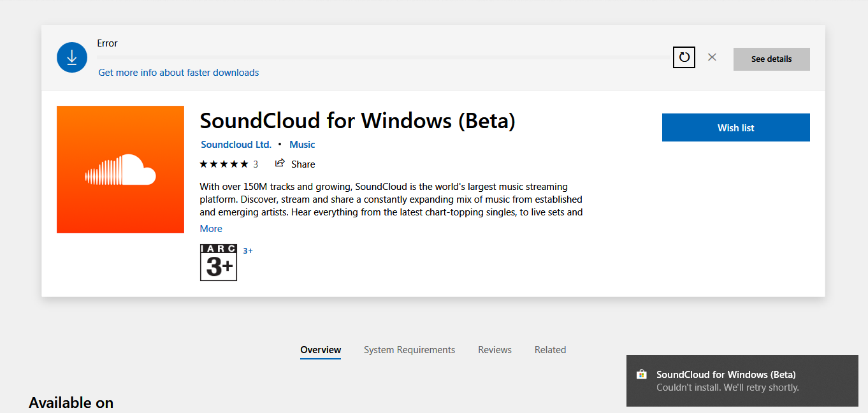Image resolution: width=868 pixels, height=413 pixels.
Task: Click the rating count 3
Action: (x=256, y=164)
